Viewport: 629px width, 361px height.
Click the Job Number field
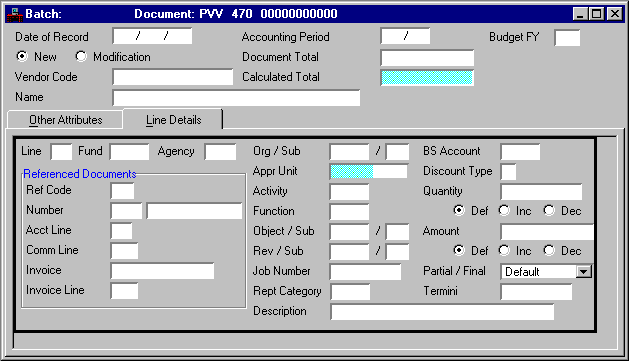(x=365, y=272)
